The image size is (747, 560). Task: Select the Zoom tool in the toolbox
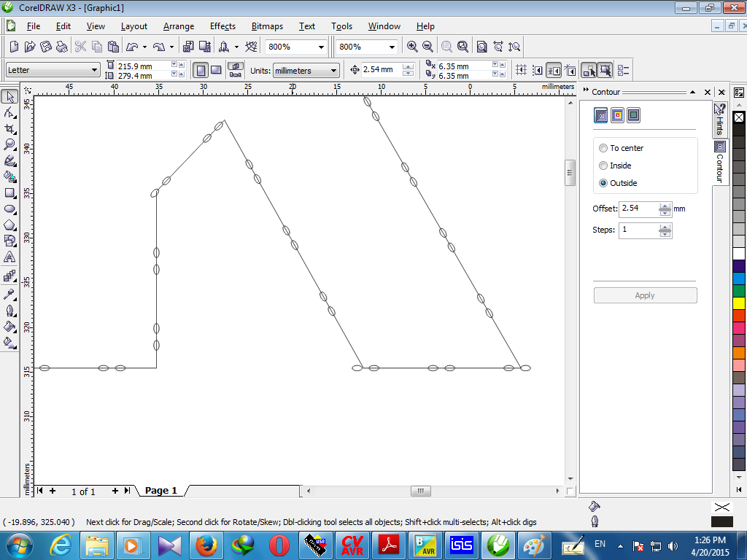(9, 144)
